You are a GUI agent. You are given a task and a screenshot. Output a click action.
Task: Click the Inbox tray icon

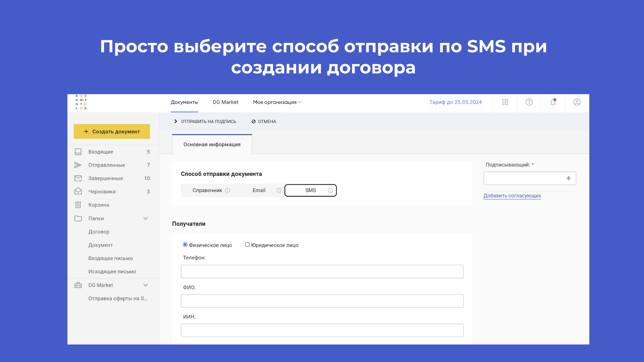point(78,152)
